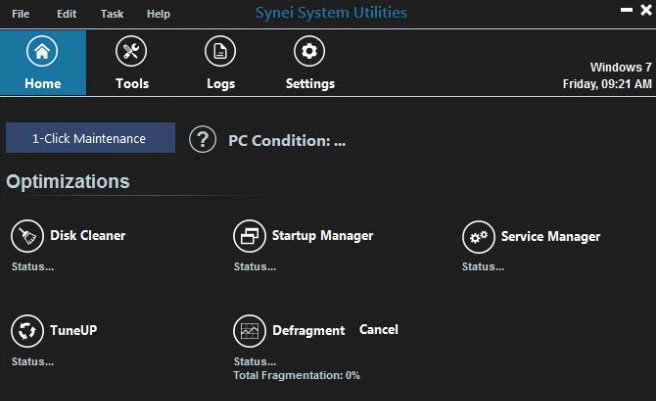Open the Logs document icon
Viewport: 656px width, 401px height.
(x=220, y=52)
